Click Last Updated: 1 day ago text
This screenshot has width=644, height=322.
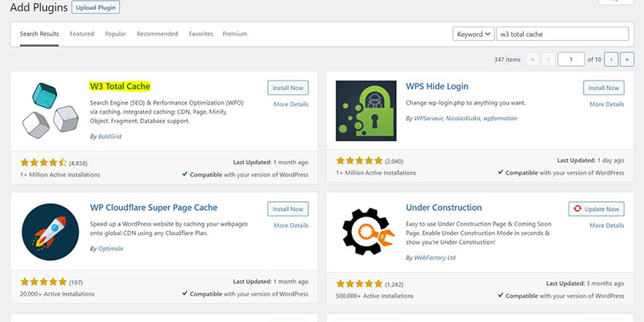591,160
